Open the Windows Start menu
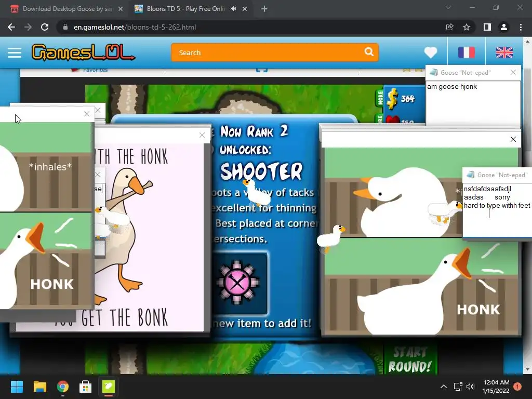Image resolution: width=532 pixels, height=399 pixels. click(x=17, y=387)
